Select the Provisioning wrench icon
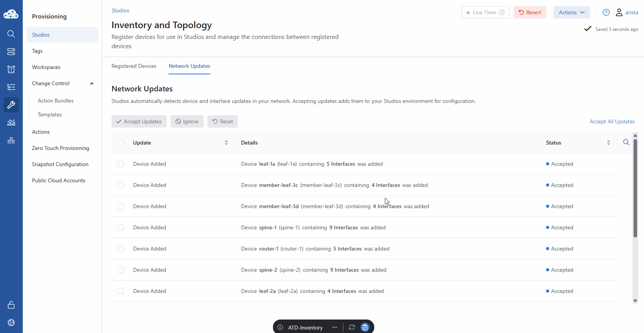Viewport: 644px width, 333px height. [11, 105]
